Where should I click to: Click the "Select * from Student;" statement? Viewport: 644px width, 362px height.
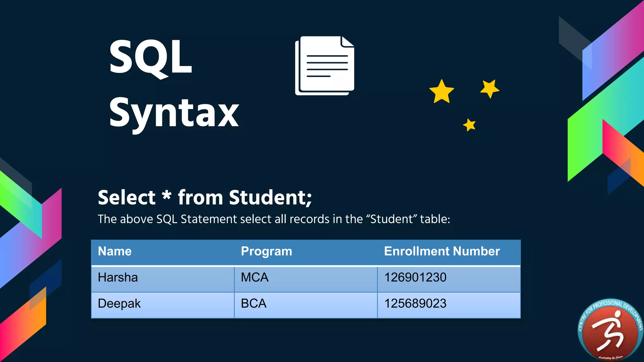click(x=205, y=198)
